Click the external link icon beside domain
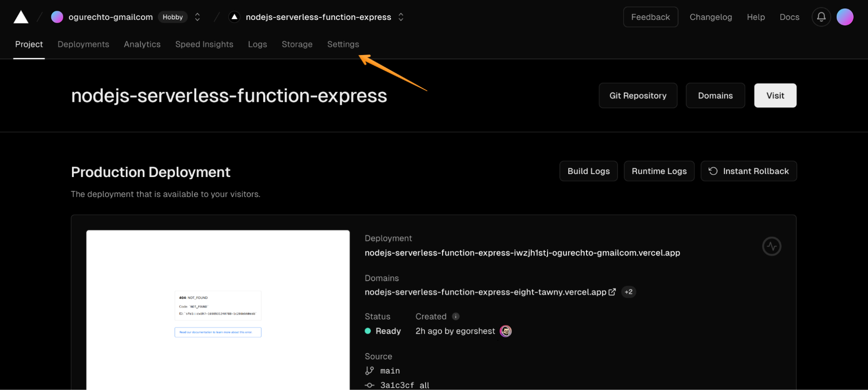This screenshot has width=868, height=390. point(612,292)
